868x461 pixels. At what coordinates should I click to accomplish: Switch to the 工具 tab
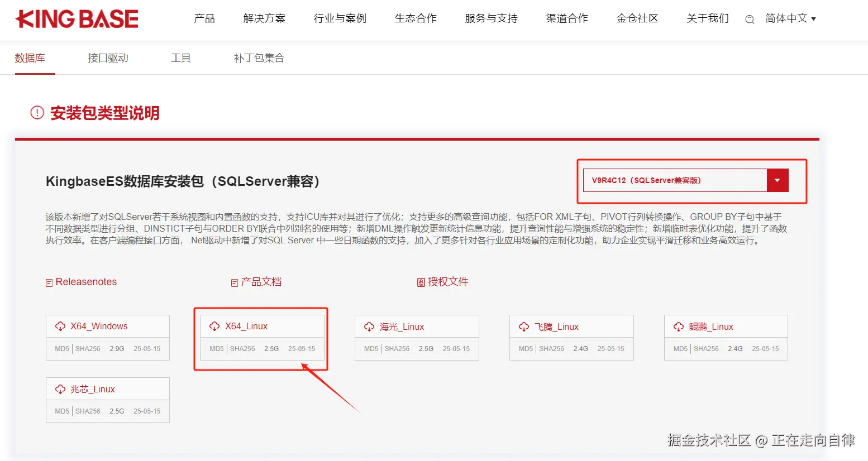[181, 58]
